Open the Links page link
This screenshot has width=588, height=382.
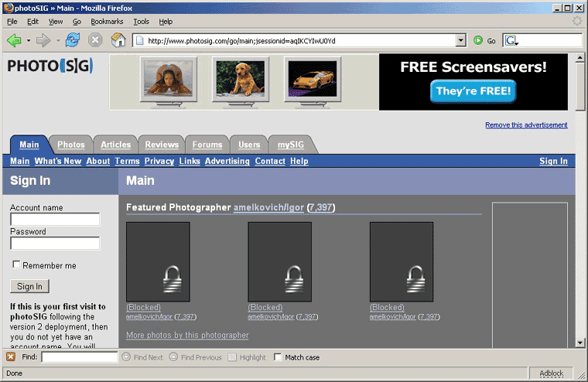pos(190,161)
